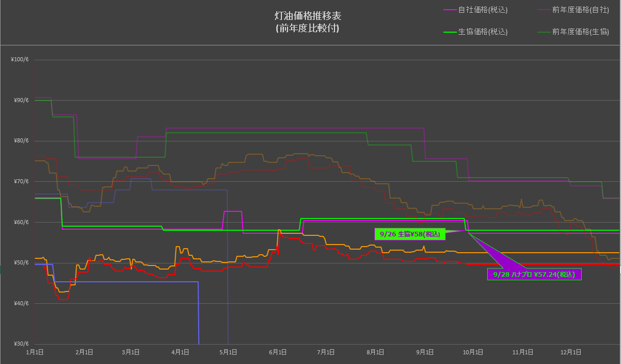Image resolution: width=621 pixels, height=364 pixels.
Task: Click the 12月1日 date axis label
Action: point(570,352)
